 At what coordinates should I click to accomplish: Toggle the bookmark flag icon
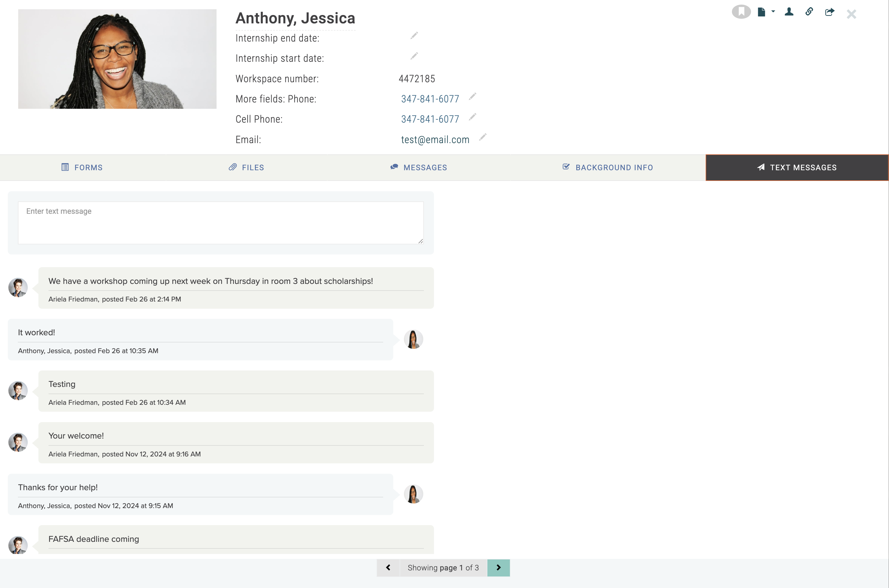(741, 12)
